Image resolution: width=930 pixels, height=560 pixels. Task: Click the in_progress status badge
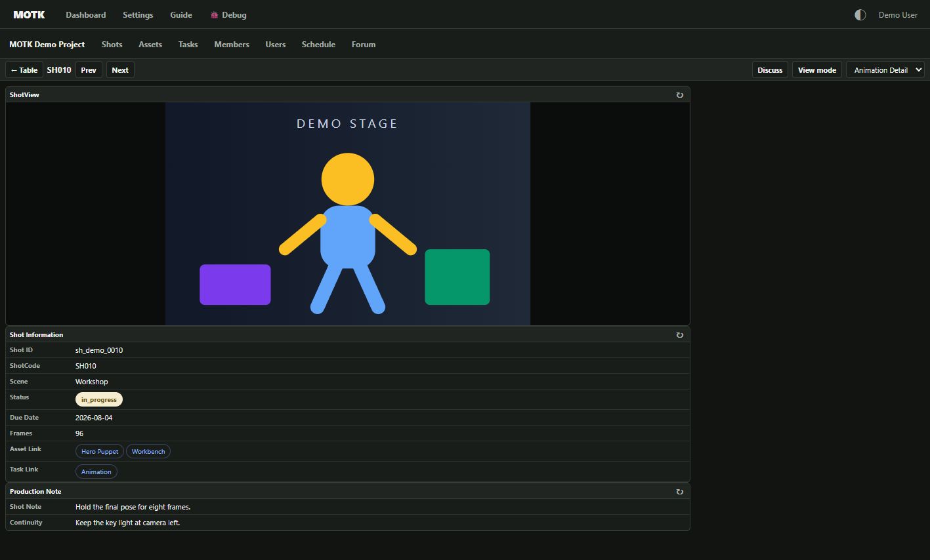point(99,400)
